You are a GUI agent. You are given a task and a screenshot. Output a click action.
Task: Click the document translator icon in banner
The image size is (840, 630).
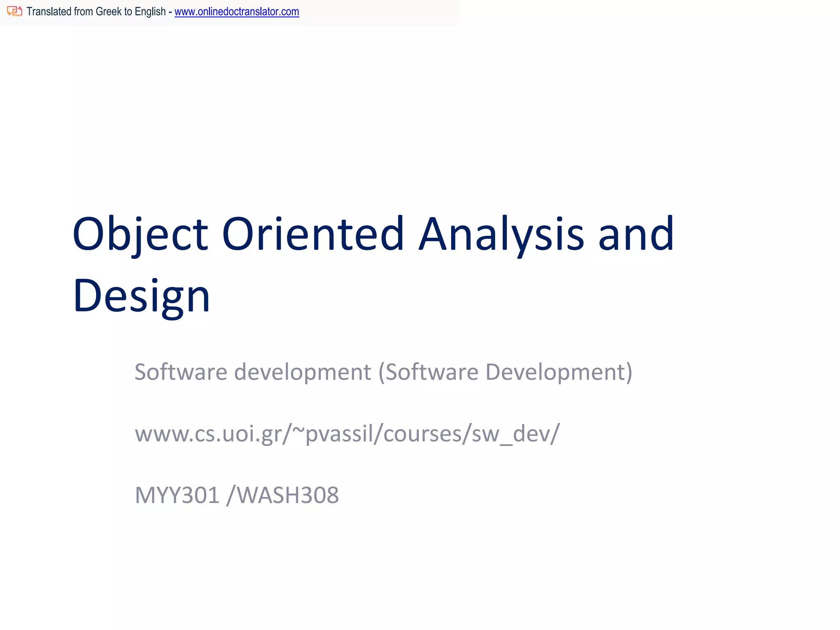[x=14, y=11]
